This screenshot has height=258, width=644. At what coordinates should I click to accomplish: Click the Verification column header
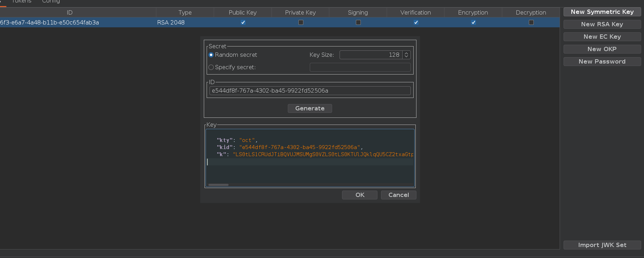click(416, 13)
